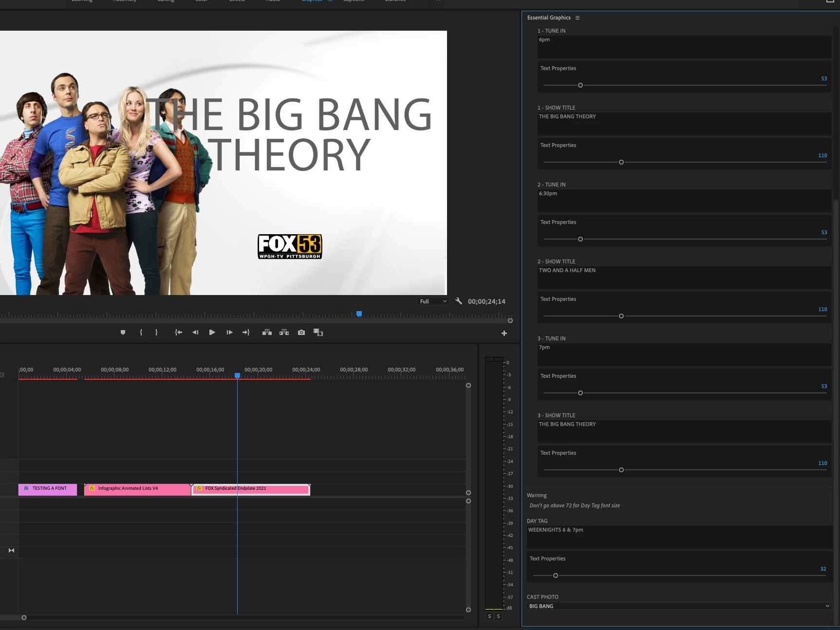Image resolution: width=840 pixels, height=630 pixels.
Task: Click the font size value 53 for 3 - TUNE IN
Action: tap(824, 386)
